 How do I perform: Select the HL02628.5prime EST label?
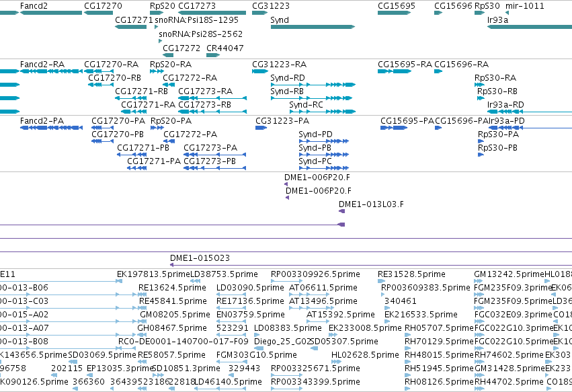pyautogui.click(x=365, y=355)
